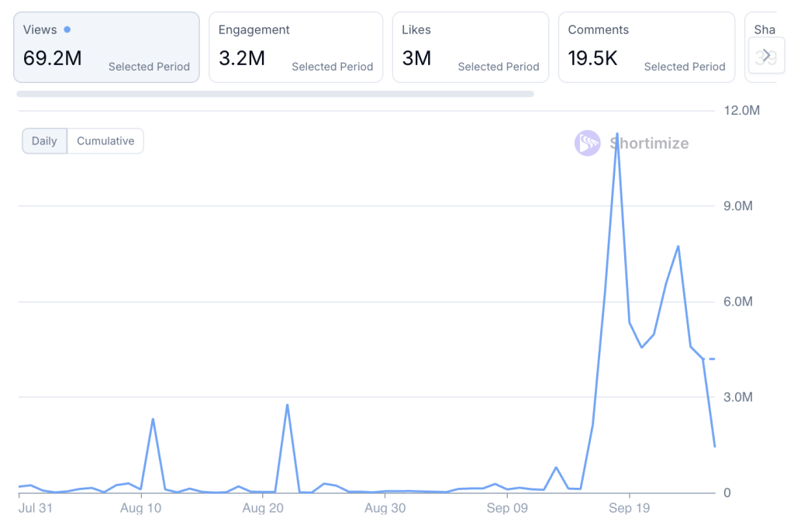The width and height of the screenshot is (794, 532).
Task: Click the Aug 10 spike on the chart
Action: click(x=153, y=420)
